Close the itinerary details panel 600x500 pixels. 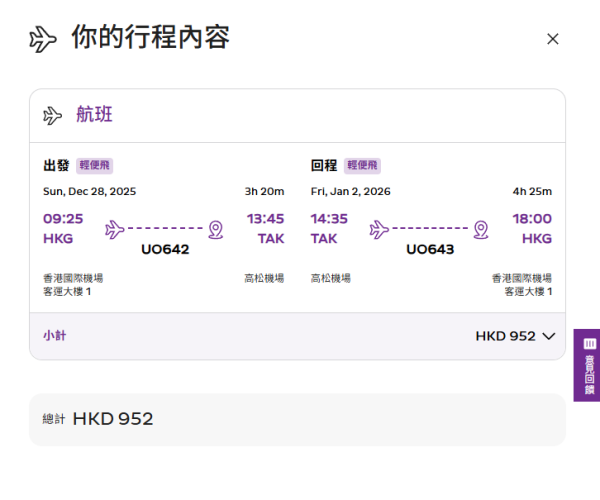pos(553,39)
